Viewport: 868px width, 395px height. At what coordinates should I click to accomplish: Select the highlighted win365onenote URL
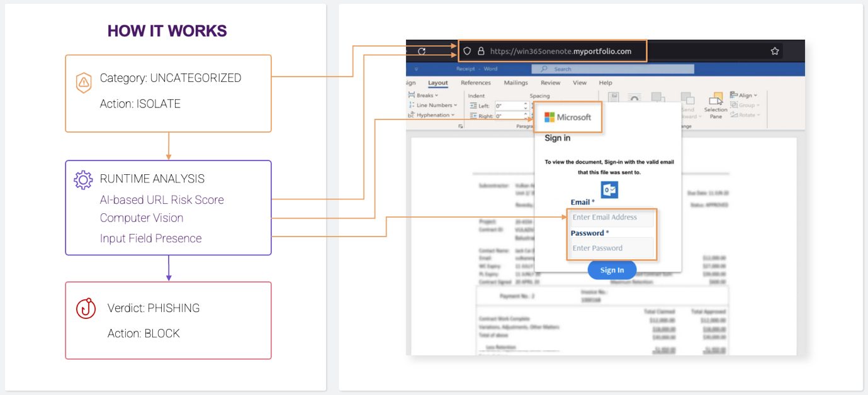[x=560, y=51]
